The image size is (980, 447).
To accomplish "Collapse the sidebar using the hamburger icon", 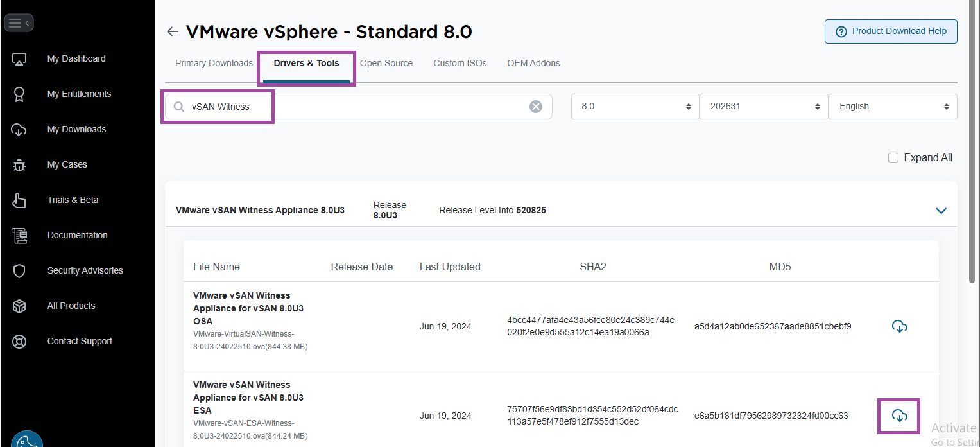I will pos(19,23).
